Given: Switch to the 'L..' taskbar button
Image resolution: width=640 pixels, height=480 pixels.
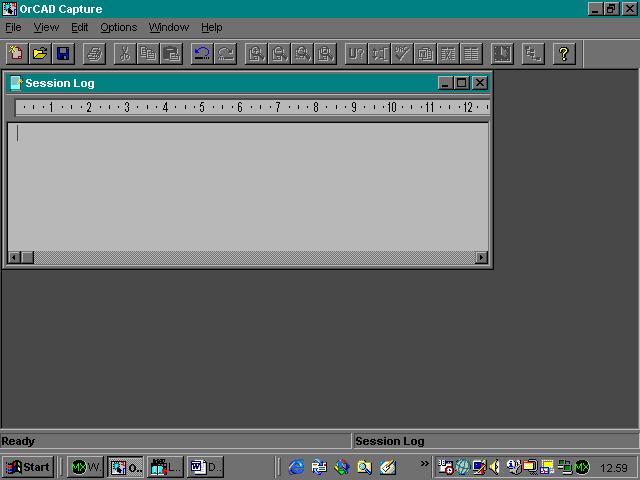Looking at the screenshot, I should 166,467.
